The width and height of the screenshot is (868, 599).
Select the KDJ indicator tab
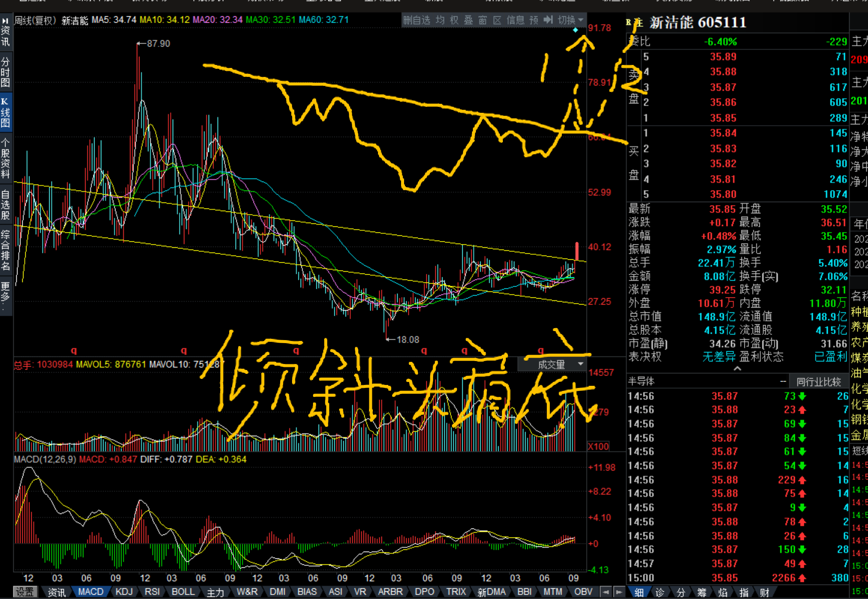[x=124, y=592]
